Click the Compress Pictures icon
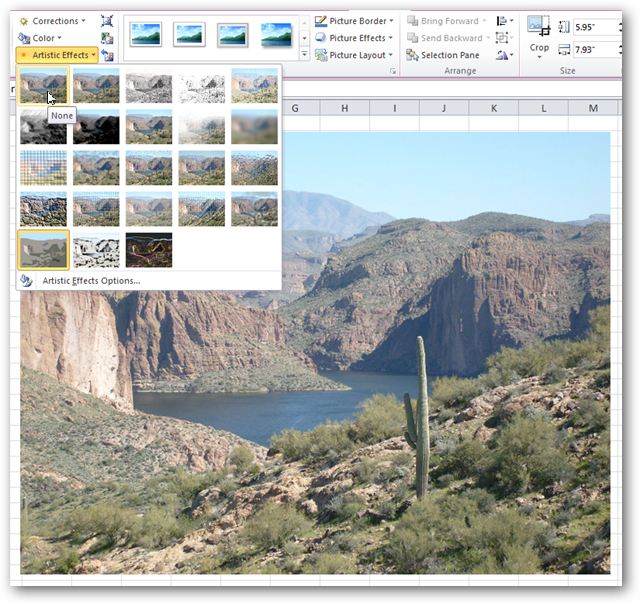640x604 pixels. (x=107, y=21)
